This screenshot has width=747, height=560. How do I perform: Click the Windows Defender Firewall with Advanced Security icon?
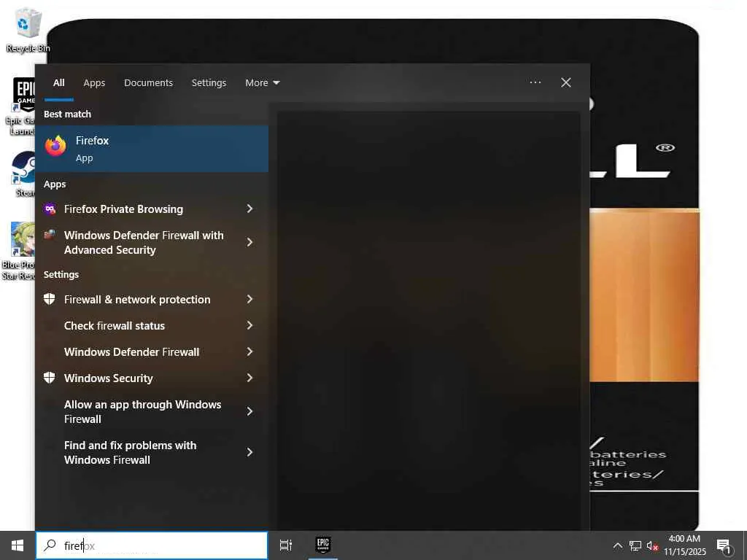(50, 235)
